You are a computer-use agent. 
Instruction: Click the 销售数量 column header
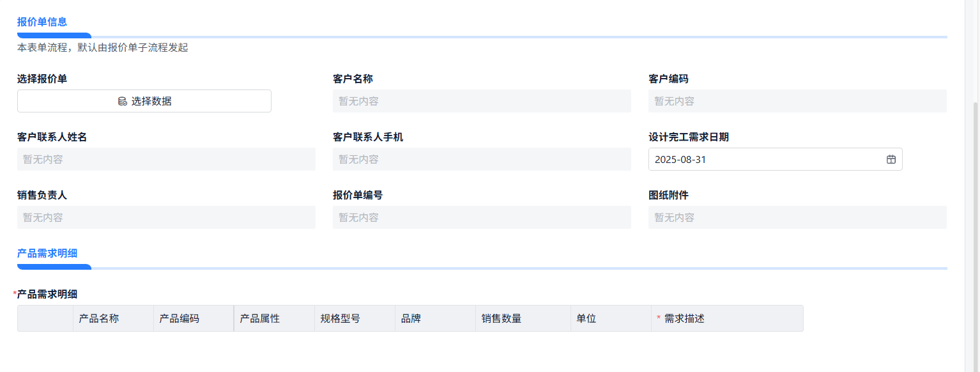click(x=523, y=318)
